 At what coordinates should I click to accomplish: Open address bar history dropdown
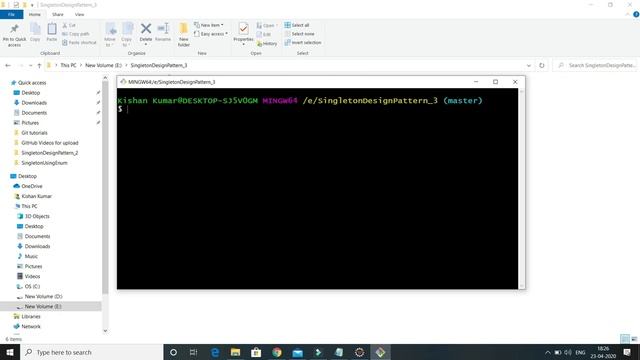529,65
